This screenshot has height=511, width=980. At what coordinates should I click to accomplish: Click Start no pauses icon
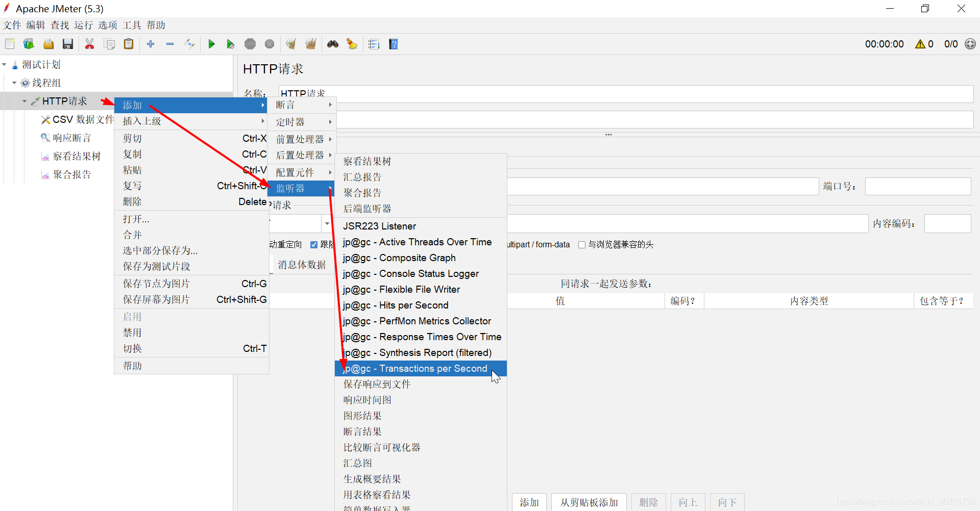pos(231,44)
